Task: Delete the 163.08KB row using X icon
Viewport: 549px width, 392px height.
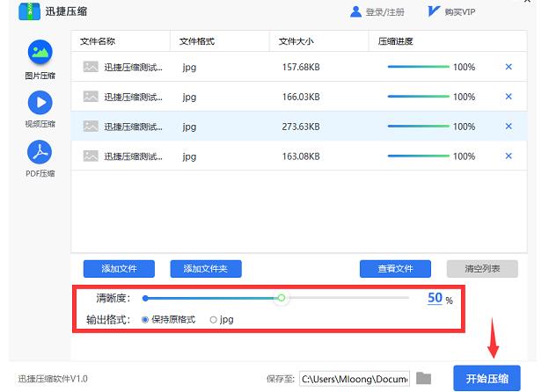Action: click(509, 156)
